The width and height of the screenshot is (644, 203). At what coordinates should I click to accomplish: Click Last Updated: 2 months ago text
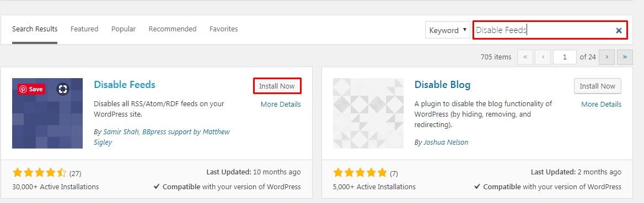(576, 172)
